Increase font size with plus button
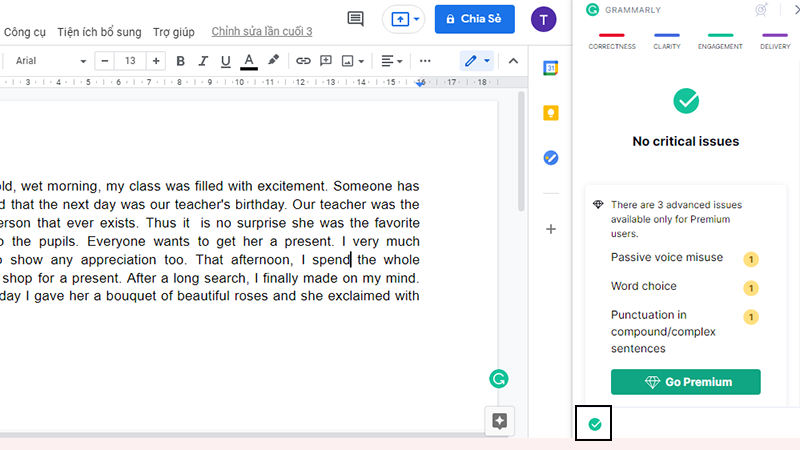Viewport: 800px width, 450px height. tap(156, 61)
